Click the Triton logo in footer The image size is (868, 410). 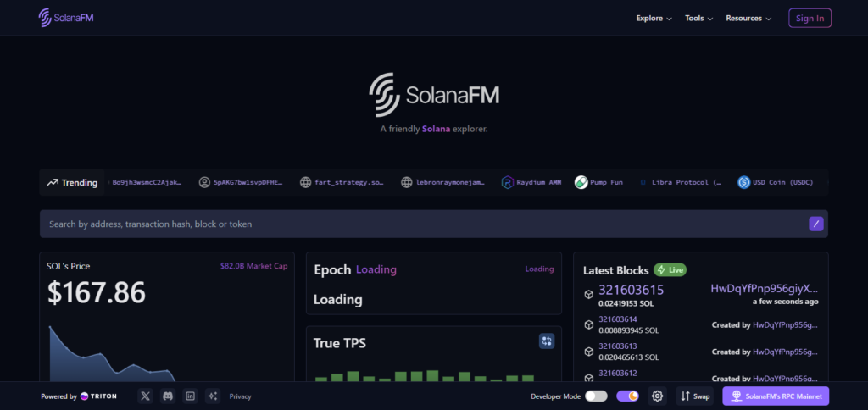point(98,396)
